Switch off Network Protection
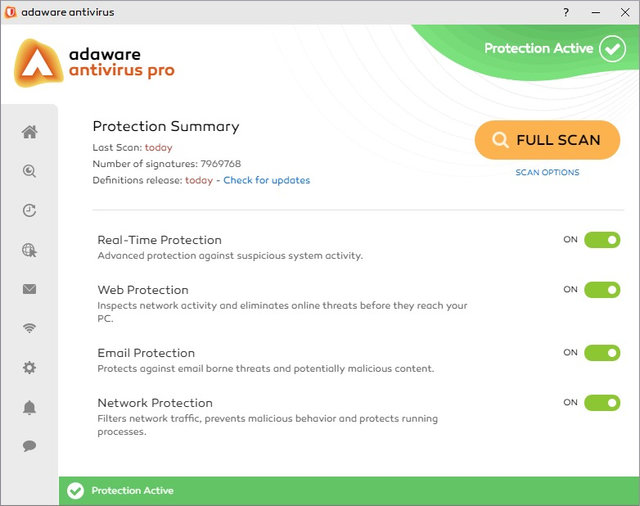The image size is (640, 506). 602,403
